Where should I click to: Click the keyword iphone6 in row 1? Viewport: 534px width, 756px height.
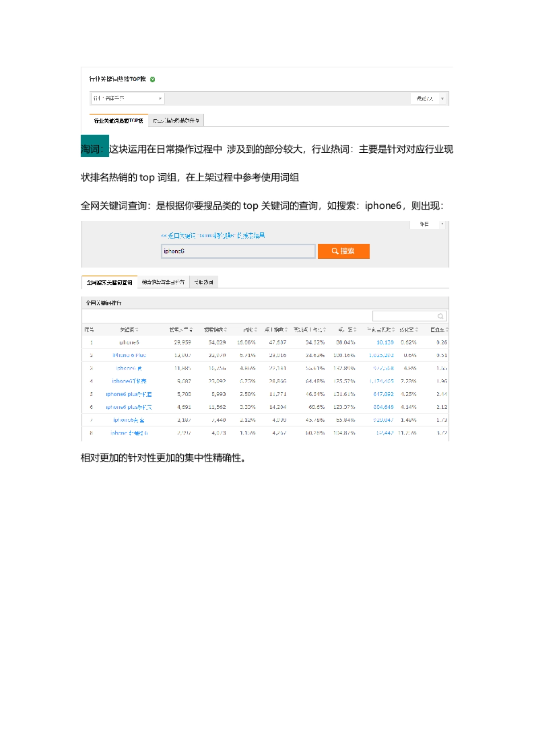129,343
